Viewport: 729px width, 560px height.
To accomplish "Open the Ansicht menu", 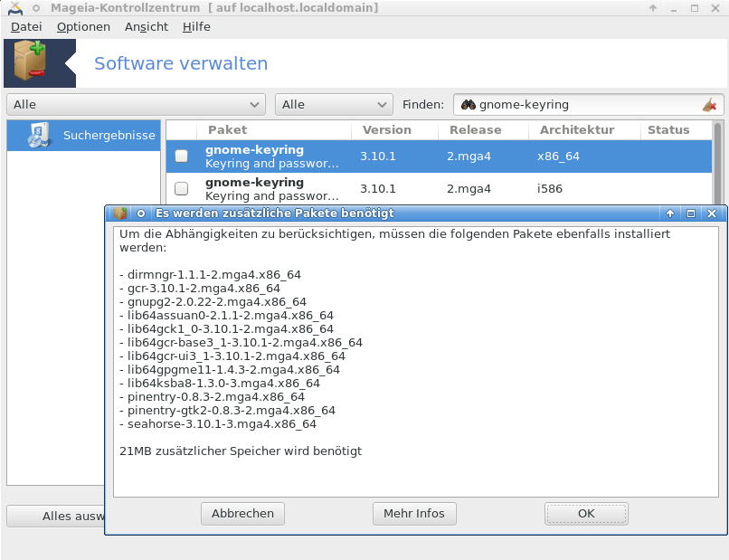I will pos(147,27).
